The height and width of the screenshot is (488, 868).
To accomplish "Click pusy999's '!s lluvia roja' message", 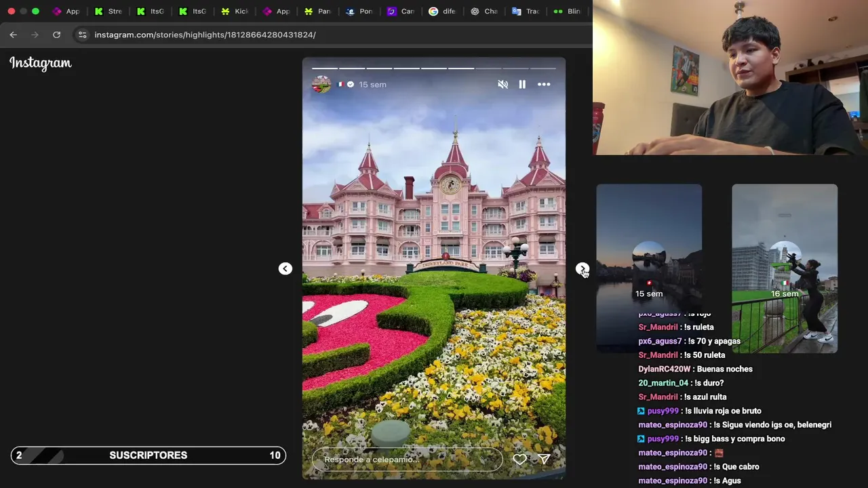I will point(723,411).
